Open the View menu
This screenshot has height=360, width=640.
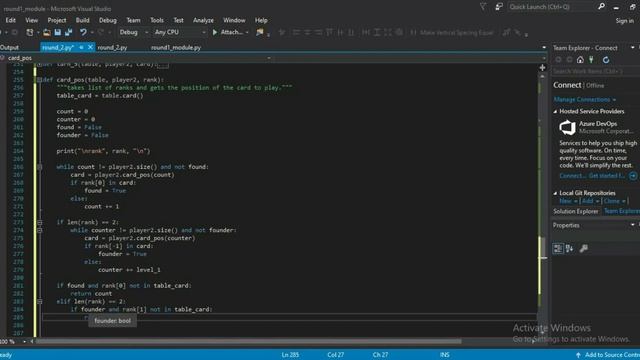(x=31, y=20)
